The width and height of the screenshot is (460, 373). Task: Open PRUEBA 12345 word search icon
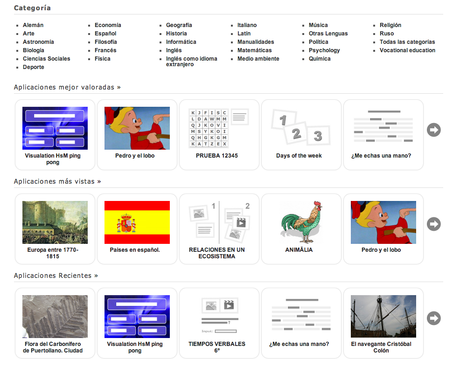tap(219, 128)
